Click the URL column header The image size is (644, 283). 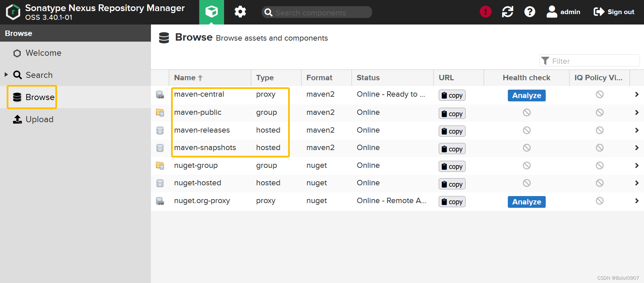tap(459, 78)
